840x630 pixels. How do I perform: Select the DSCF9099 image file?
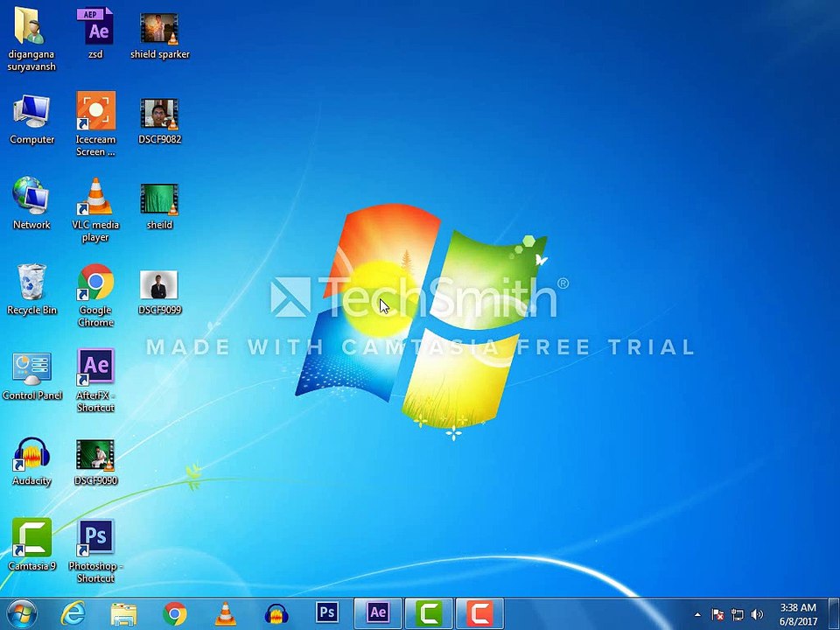[159, 292]
